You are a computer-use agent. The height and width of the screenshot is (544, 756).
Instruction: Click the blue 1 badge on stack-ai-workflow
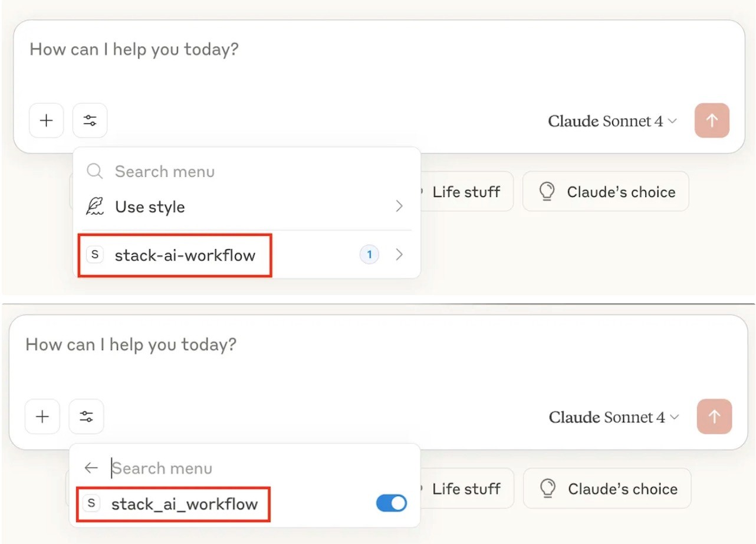pos(370,255)
